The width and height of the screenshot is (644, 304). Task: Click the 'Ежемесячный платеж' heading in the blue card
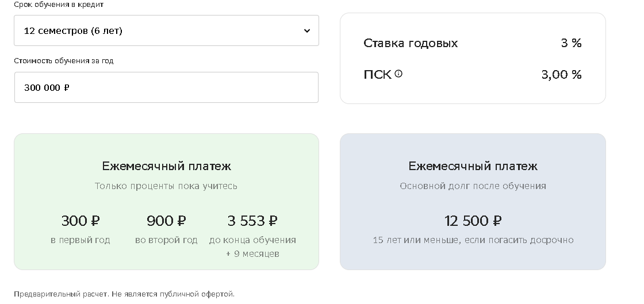(473, 166)
